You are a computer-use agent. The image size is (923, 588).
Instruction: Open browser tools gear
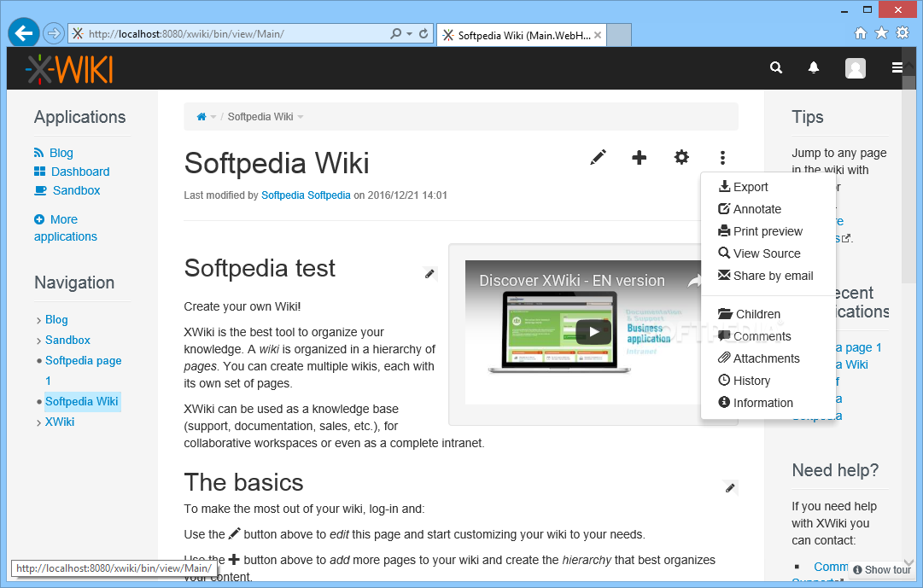pyautogui.click(x=903, y=33)
